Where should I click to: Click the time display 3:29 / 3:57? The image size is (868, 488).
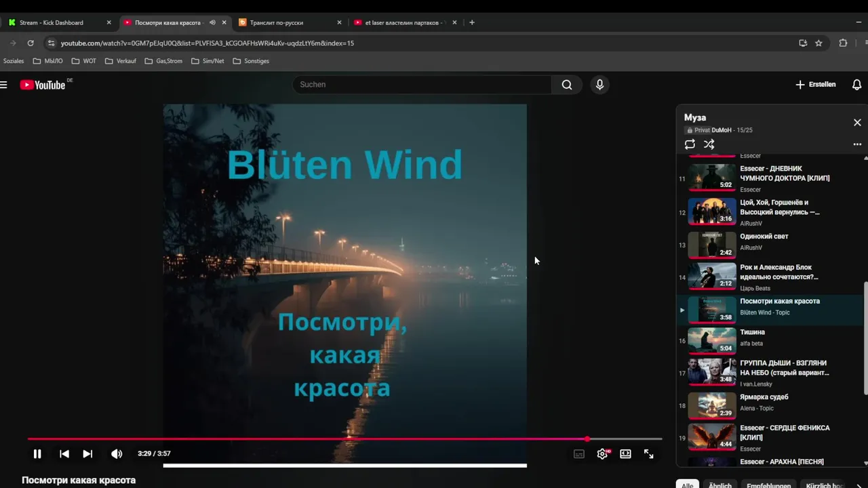(154, 453)
